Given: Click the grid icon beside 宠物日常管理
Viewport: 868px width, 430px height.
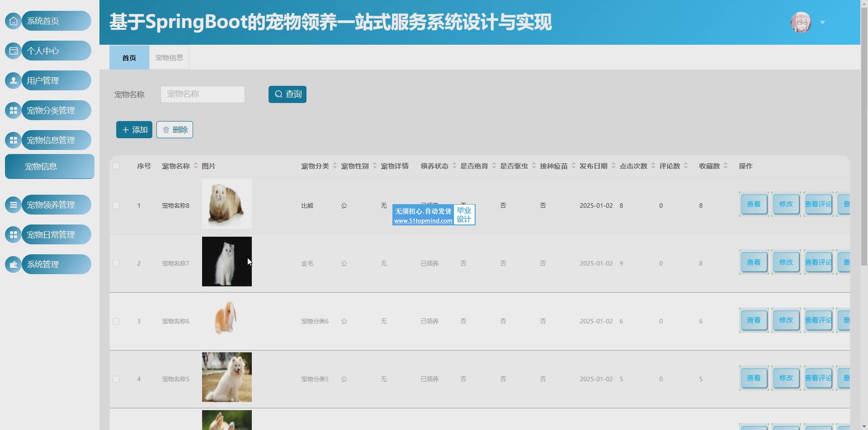Looking at the screenshot, I should [14, 234].
